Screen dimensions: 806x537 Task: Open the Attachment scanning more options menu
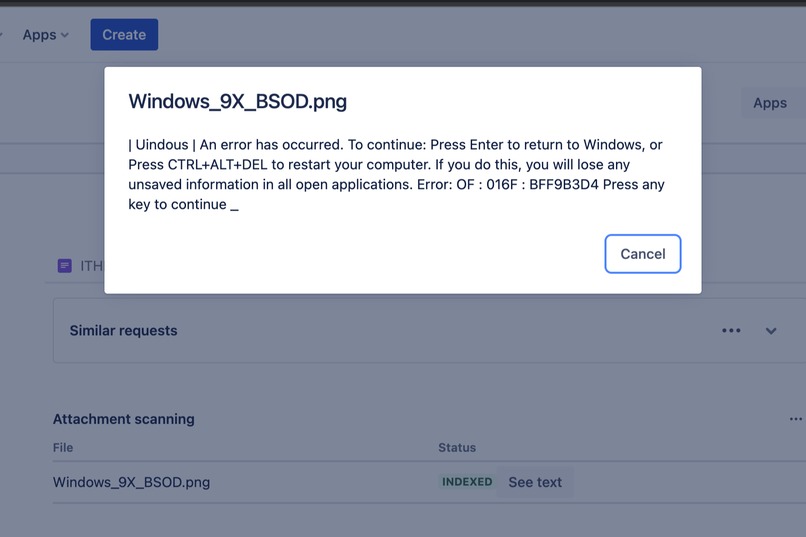[x=796, y=419]
